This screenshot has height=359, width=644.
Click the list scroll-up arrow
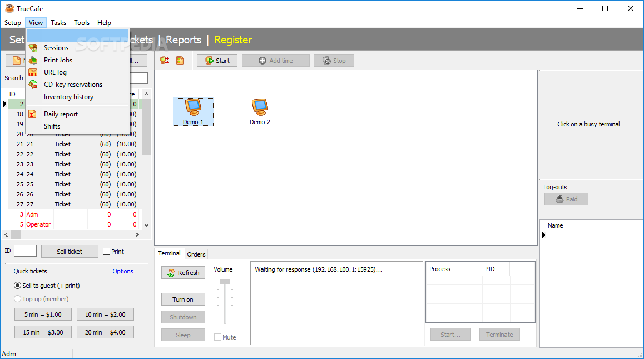tap(147, 94)
